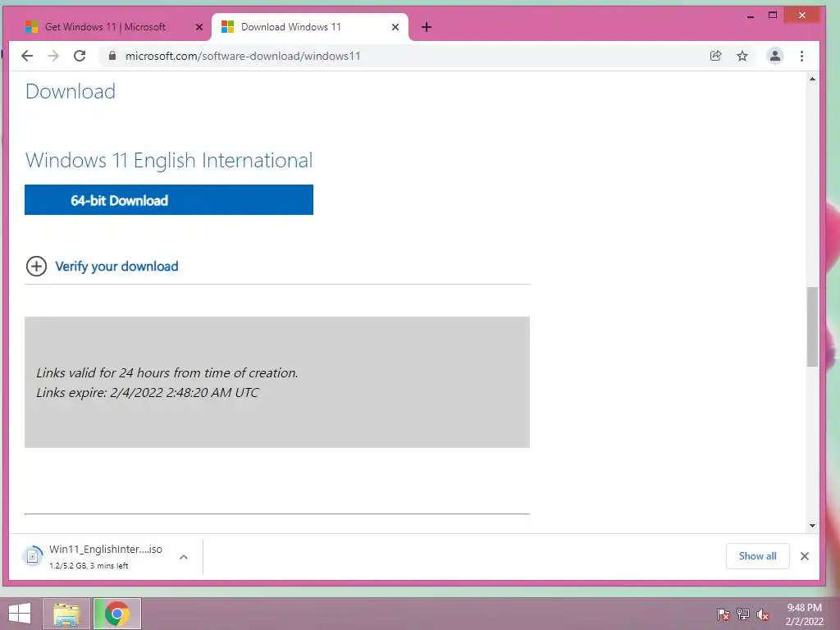Viewport: 840px width, 630px height.
Task: Open the Windows Start button
Action: click(20, 614)
